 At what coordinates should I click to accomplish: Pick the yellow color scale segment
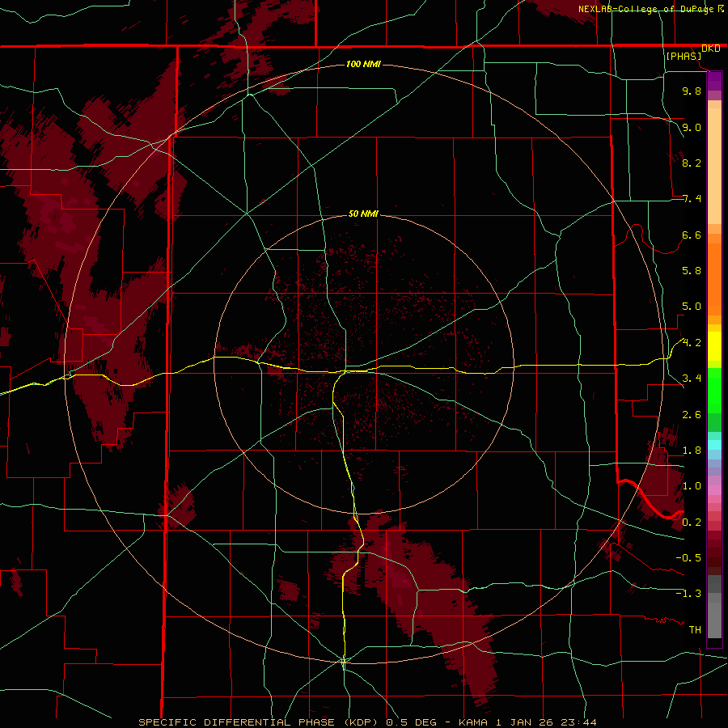coord(714,346)
